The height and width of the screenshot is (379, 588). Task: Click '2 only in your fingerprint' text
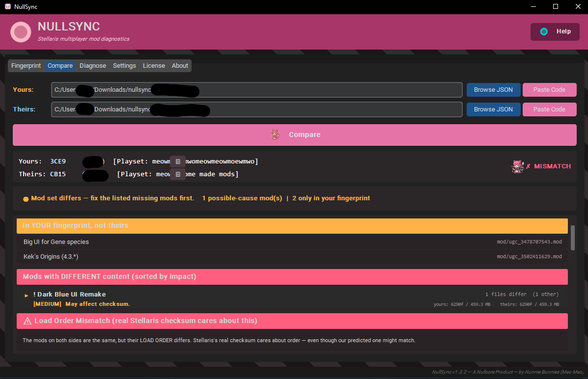tap(331, 198)
